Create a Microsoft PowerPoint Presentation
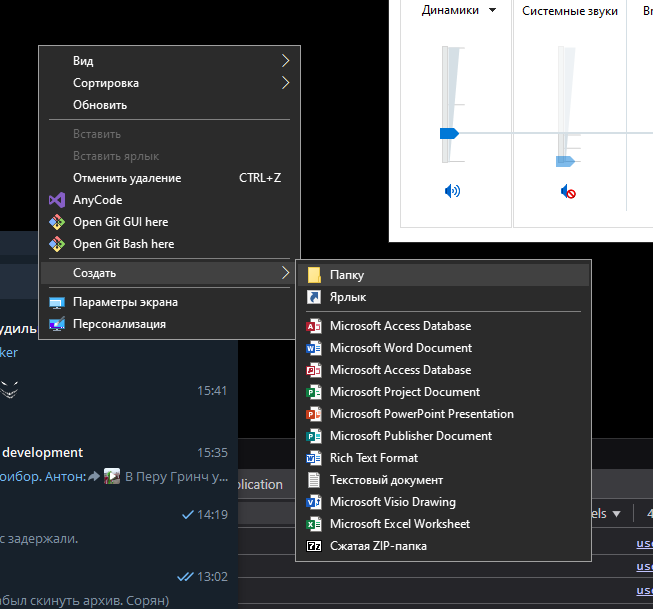 pos(444,414)
